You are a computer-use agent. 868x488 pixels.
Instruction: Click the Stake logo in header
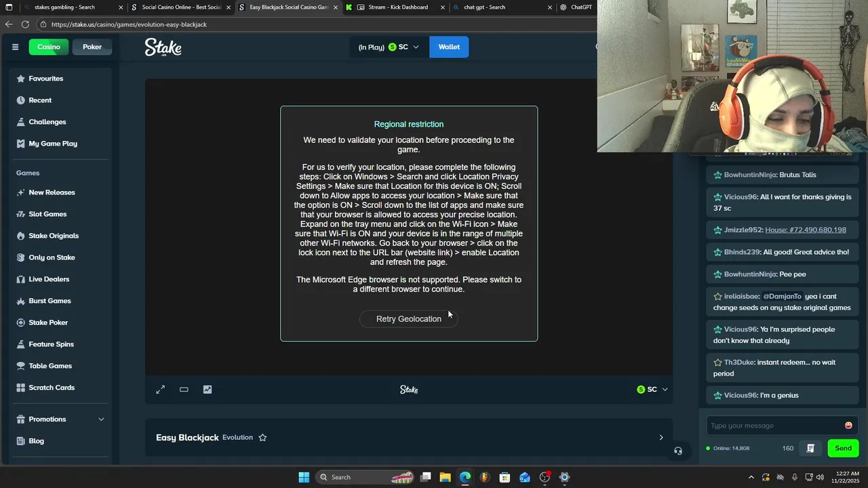[x=163, y=47]
